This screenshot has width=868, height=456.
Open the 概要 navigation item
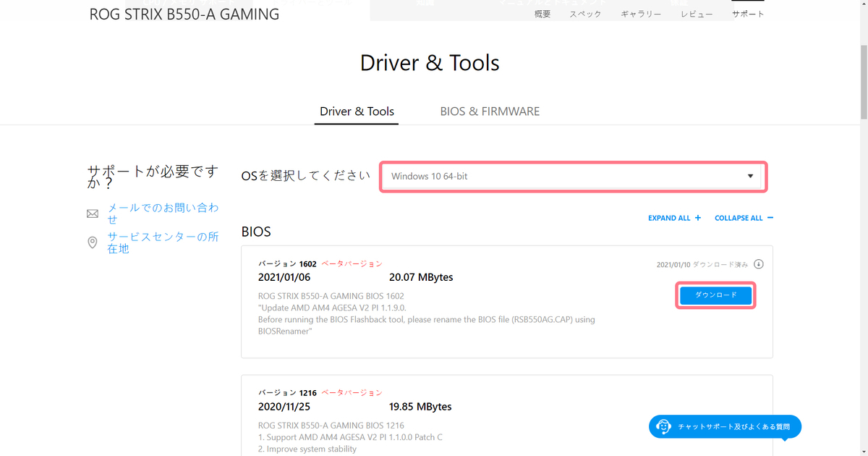542,14
